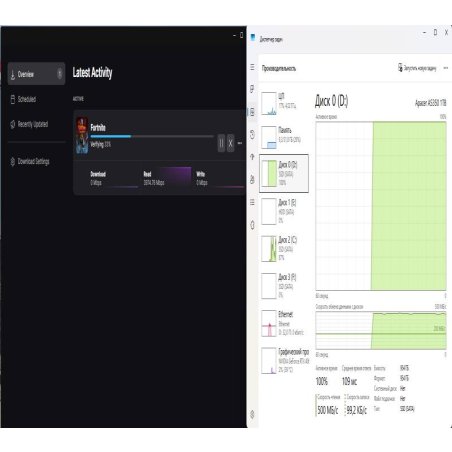Select Графический процессор entry in list
This screenshot has height=452, width=452.
(285, 361)
